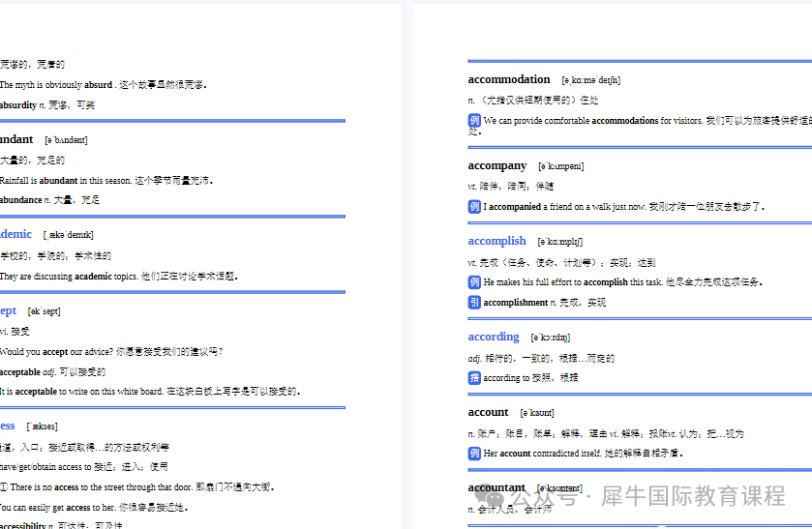This screenshot has height=529, width=812.
Task: Click the derived word 'abundance n. 大量'
Action: (49, 200)
